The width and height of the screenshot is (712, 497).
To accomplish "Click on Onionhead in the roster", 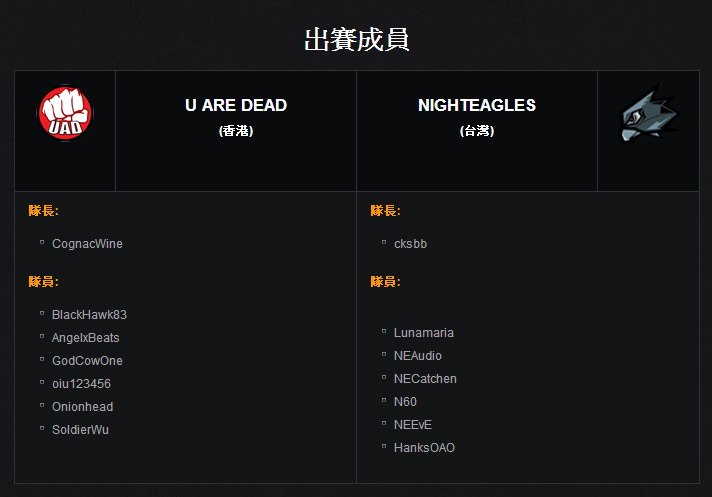I will [82, 407].
